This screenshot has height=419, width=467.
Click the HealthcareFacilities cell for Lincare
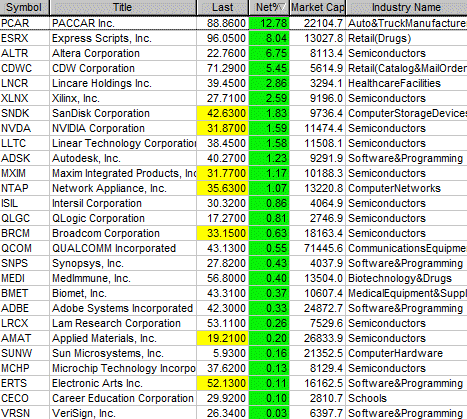(406, 83)
